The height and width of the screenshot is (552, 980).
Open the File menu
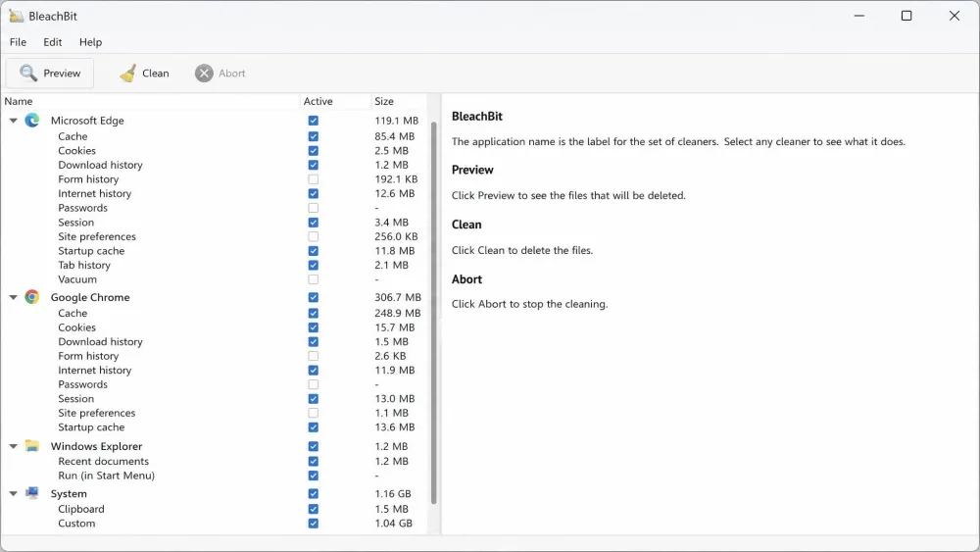coord(18,42)
